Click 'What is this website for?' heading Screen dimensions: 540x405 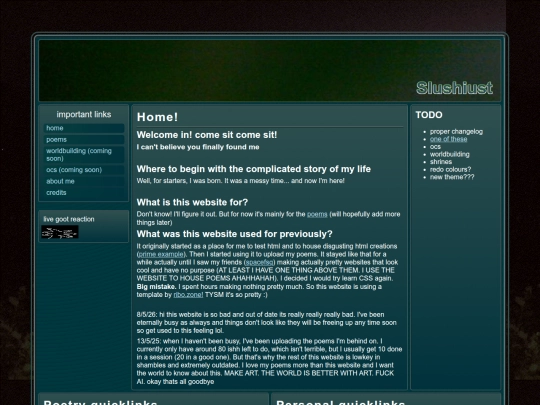tap(192, 202)
